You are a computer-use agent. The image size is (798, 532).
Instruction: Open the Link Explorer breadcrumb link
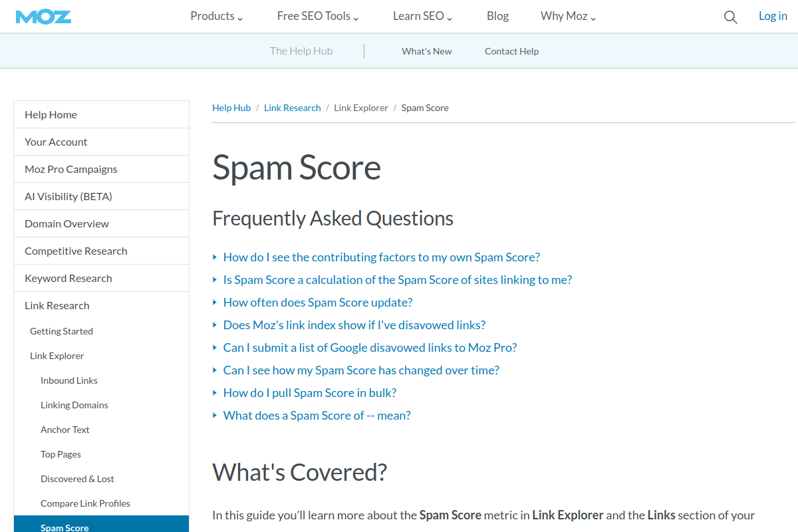(x=361, y=107)
